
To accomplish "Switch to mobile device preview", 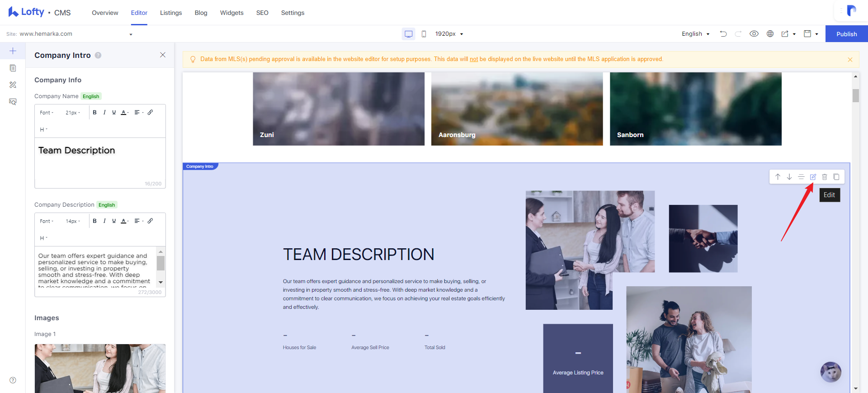I will pos(424,34).
